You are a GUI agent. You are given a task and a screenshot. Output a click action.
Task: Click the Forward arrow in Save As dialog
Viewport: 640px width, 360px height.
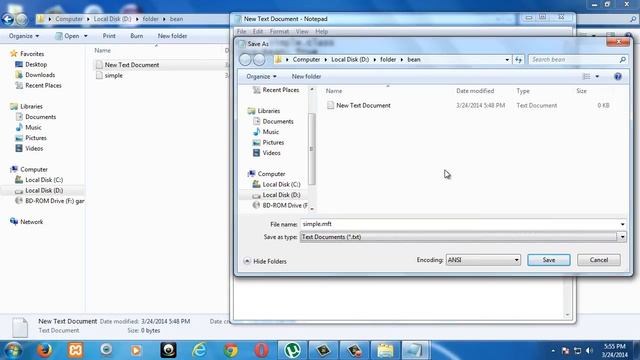259,60
